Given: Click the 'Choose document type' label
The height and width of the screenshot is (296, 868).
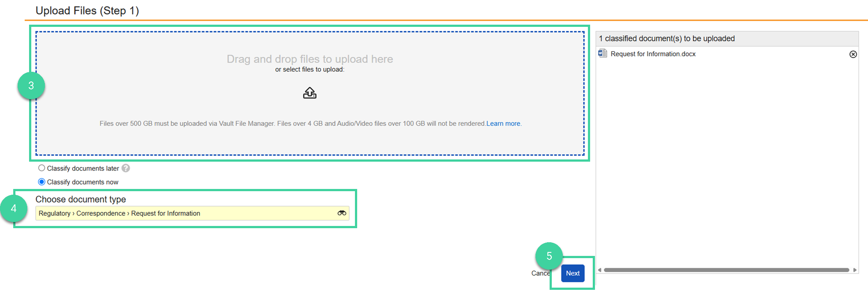Looking at the screenshot, I should point(81,200).
